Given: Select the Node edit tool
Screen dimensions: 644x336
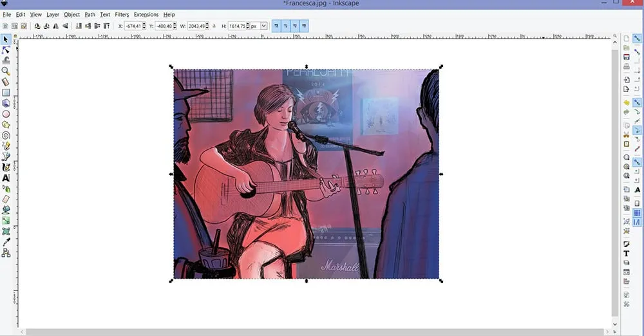Looking at the screenshot, I should pos(6,49).
